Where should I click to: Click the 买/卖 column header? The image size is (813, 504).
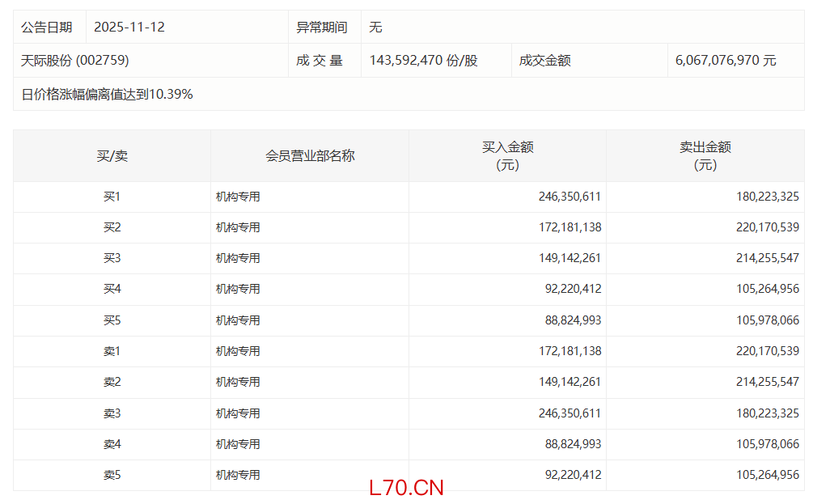point(112,155)
